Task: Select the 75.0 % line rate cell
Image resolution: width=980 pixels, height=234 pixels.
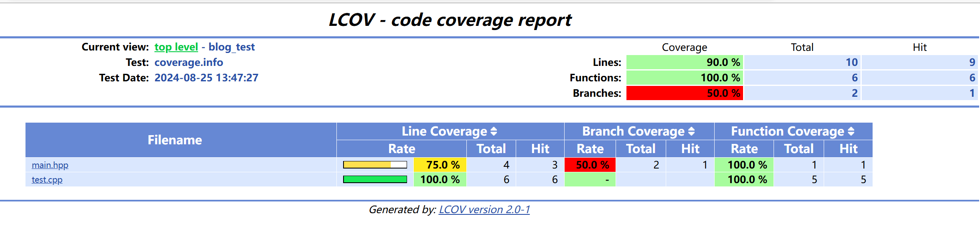Action: tap(440, 165)
